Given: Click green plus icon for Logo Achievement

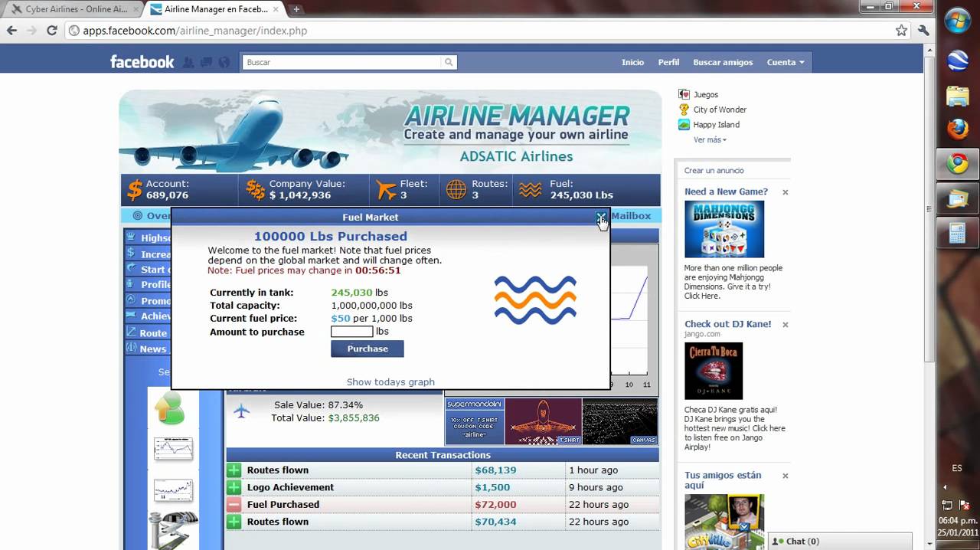Looking at the screenshot, I should [234, 487].
